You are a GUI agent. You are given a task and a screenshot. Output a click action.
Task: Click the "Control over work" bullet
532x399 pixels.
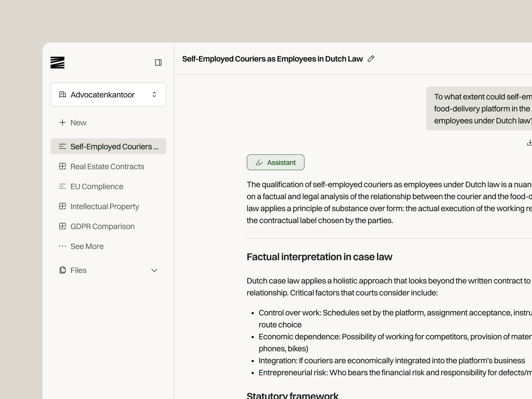(x=395, y=319)
